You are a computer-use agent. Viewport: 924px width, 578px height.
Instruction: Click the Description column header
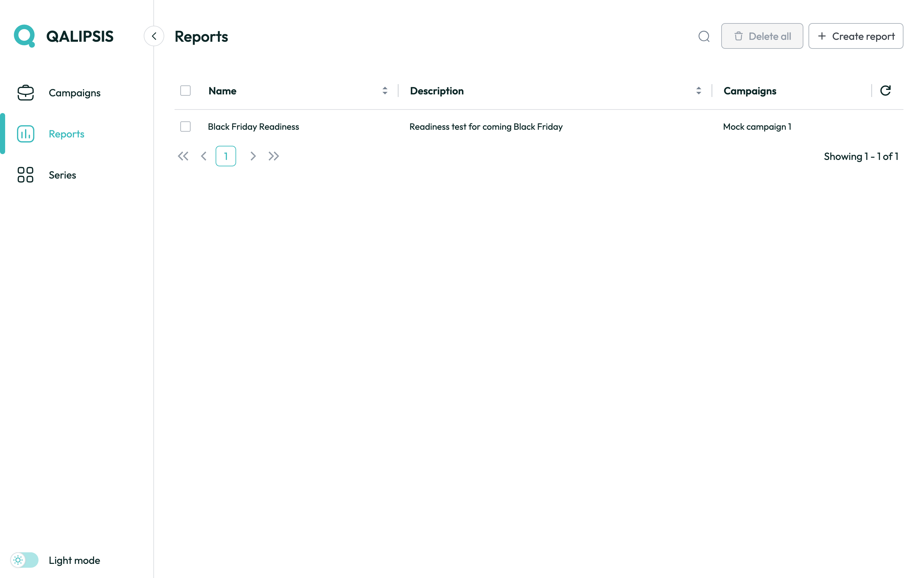click(x=437, y=91)
